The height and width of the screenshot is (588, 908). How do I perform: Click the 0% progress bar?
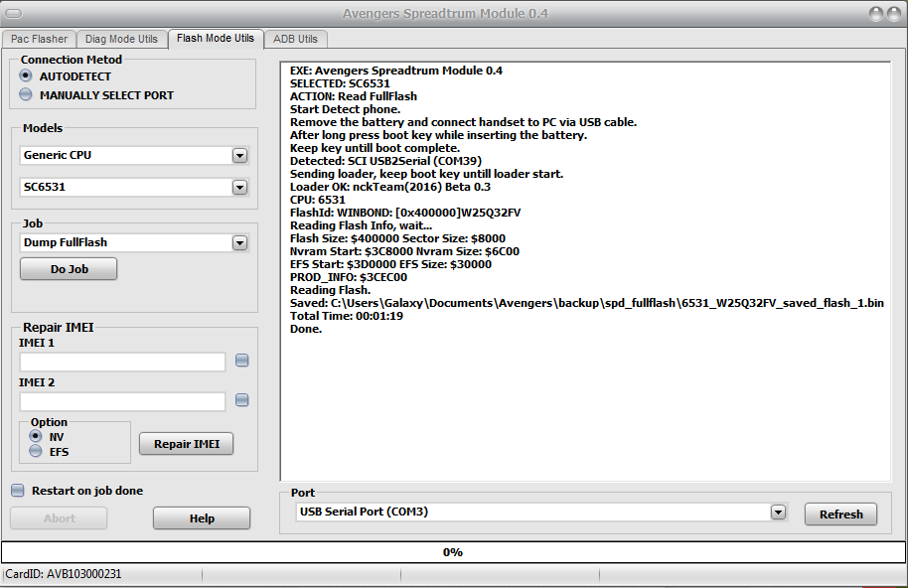(x=453, y=552)
